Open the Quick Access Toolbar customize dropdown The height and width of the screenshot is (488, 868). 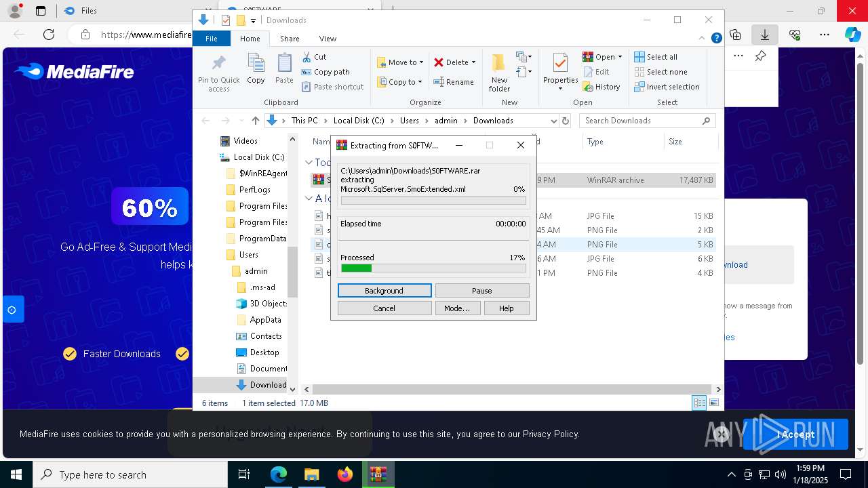click(253, 21)
